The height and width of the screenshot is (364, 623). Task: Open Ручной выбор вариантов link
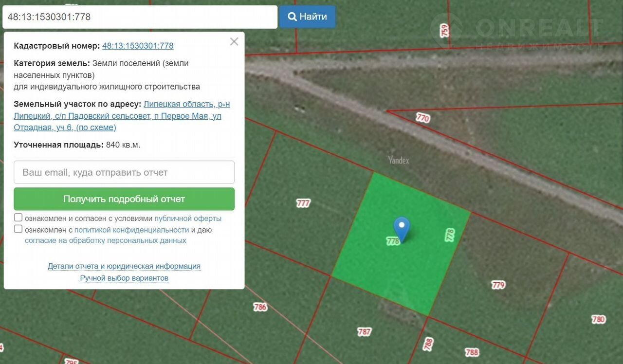124,278
